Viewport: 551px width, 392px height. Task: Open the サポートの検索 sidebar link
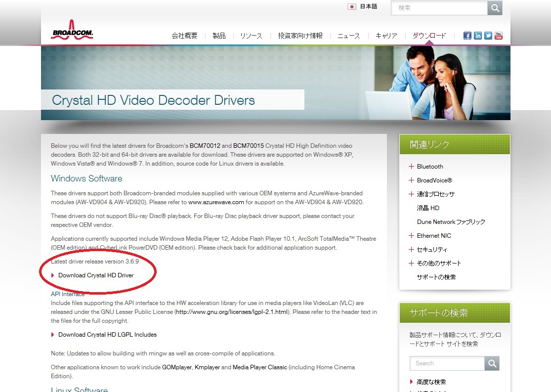(x=436, y=277)
